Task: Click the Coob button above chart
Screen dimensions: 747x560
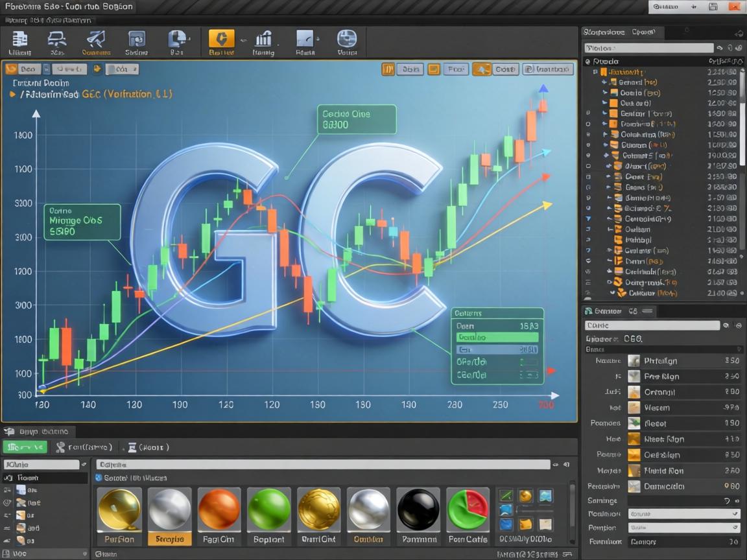Action: click(x=504, y=69)
